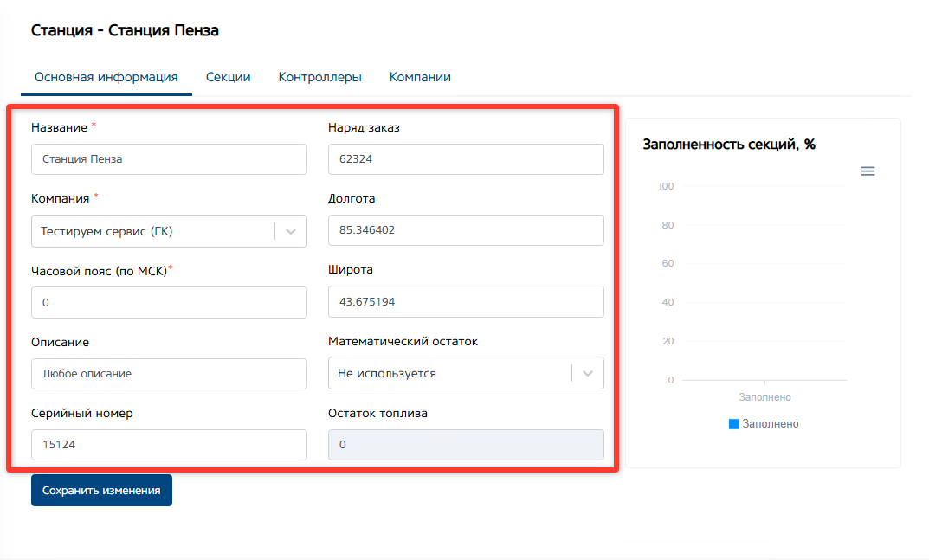Expand the Математический остаток dropdown chevron
The width and height of the screenshot is (929, 560).
(588, 374)
